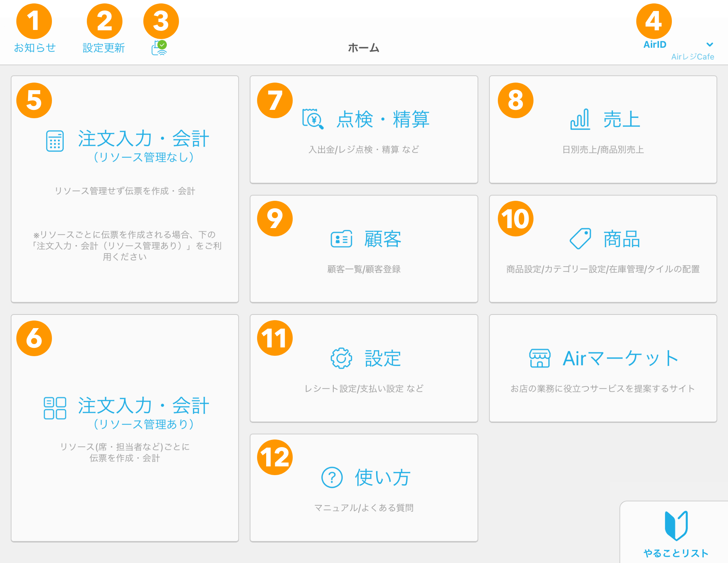Expand the AirID dropdown chevron
The image size is (728, 563).
710,44
